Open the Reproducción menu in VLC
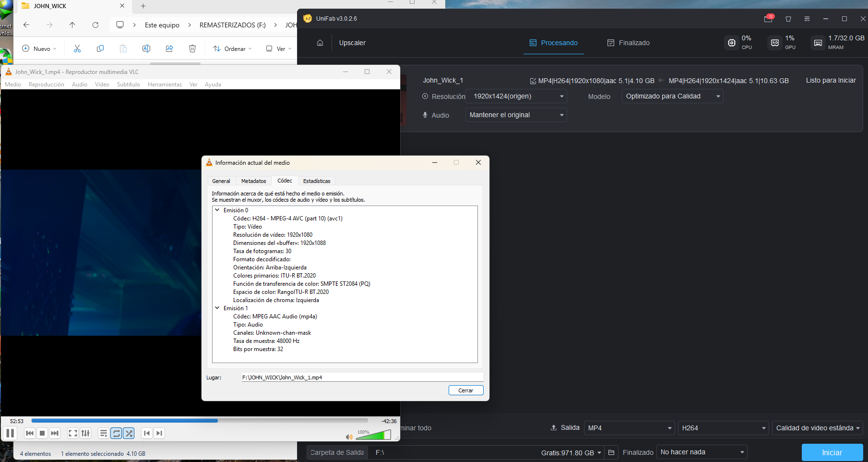The height and width of the screenshot is (462, 868). [x=47, y=85]
